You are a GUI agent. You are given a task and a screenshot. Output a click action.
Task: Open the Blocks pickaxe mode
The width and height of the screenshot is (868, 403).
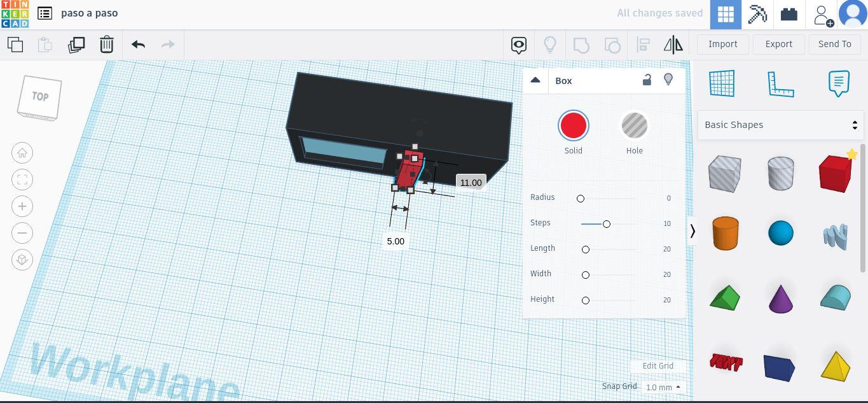[x=757, y=15]
